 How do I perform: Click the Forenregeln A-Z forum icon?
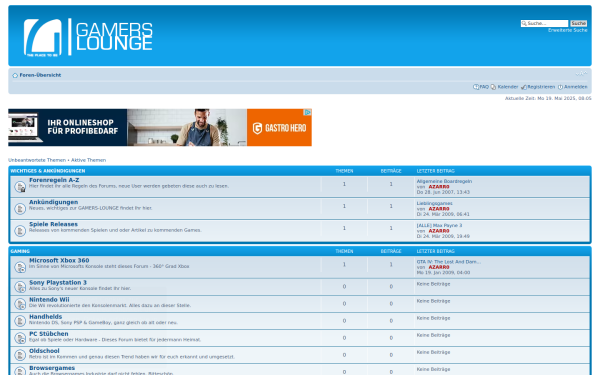tap(20, 186)
